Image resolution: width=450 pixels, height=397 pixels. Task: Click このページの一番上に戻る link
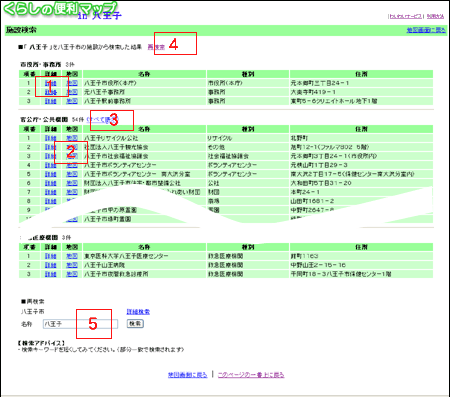point(251,375)
